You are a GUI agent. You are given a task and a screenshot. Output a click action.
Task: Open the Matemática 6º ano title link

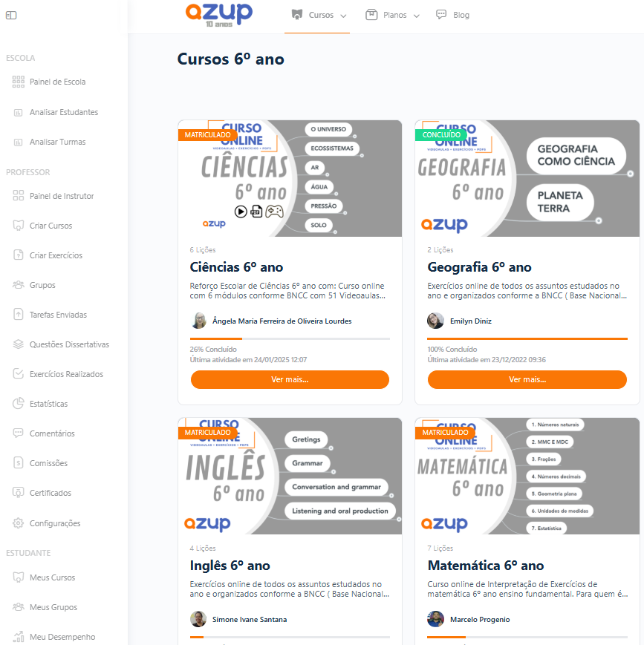point(486,565)
